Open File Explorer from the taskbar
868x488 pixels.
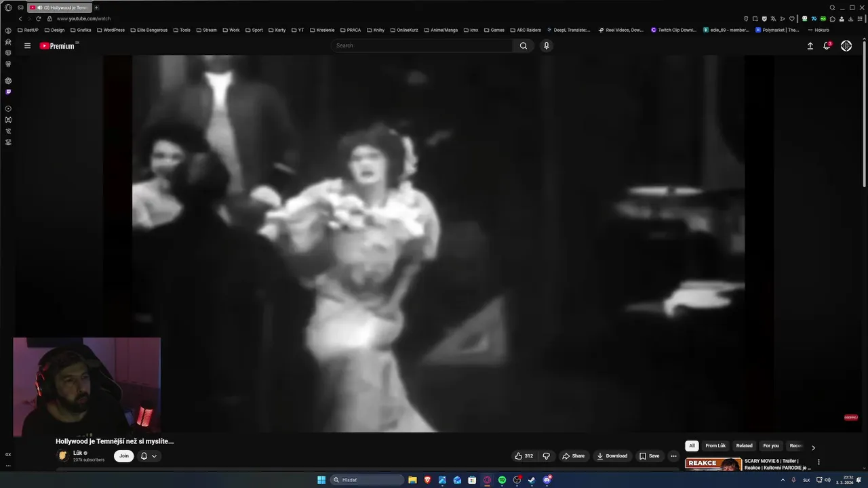point(412,480)
